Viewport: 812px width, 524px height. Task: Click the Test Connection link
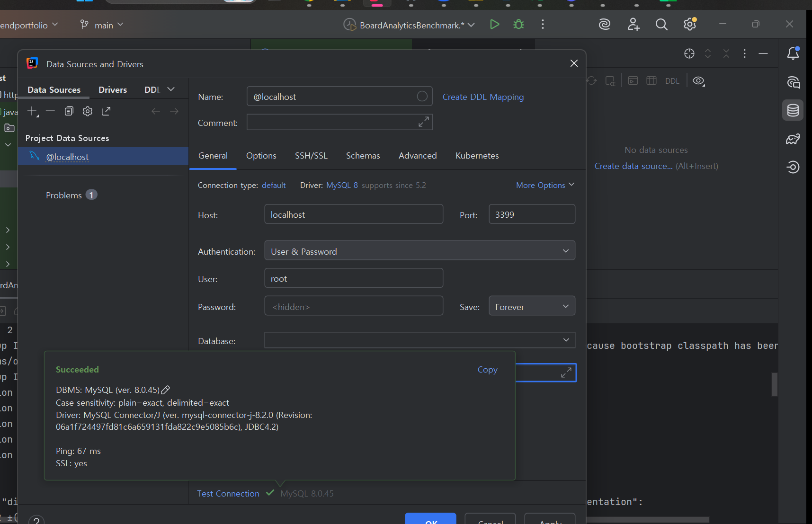228,494
